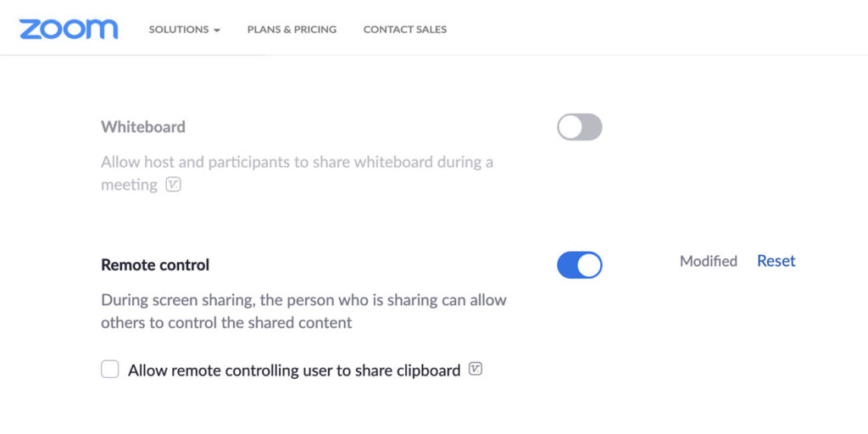Click the caret arrow beside Solutions
This screenshot has height=434, width=868.
tap(217, 31)
